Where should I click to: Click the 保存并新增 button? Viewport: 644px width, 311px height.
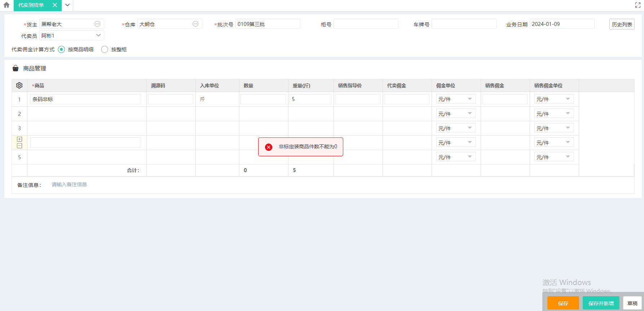tap(601, 303)
